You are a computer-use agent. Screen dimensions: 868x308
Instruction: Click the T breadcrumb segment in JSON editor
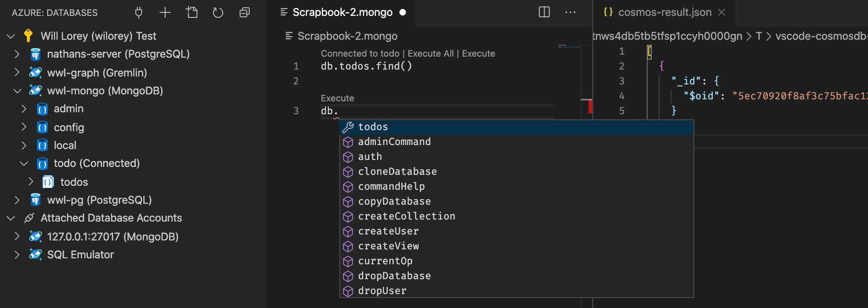click(x=758, y=36)
